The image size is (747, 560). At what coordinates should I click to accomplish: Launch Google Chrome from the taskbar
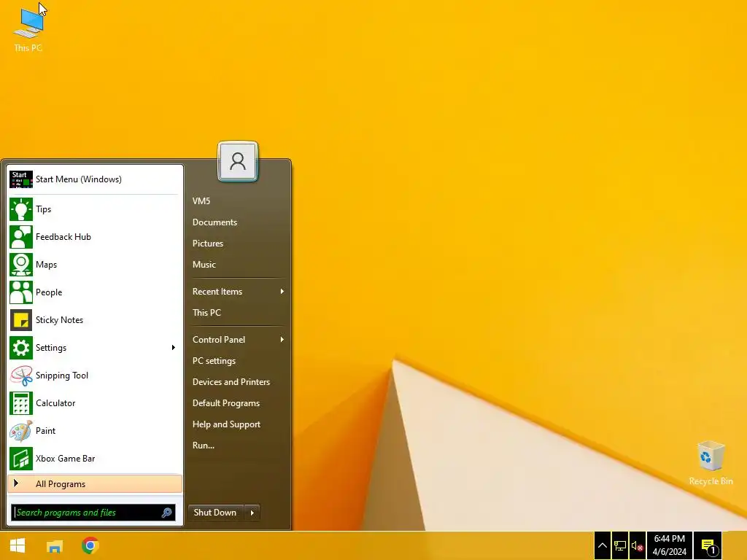click(90, 545)
